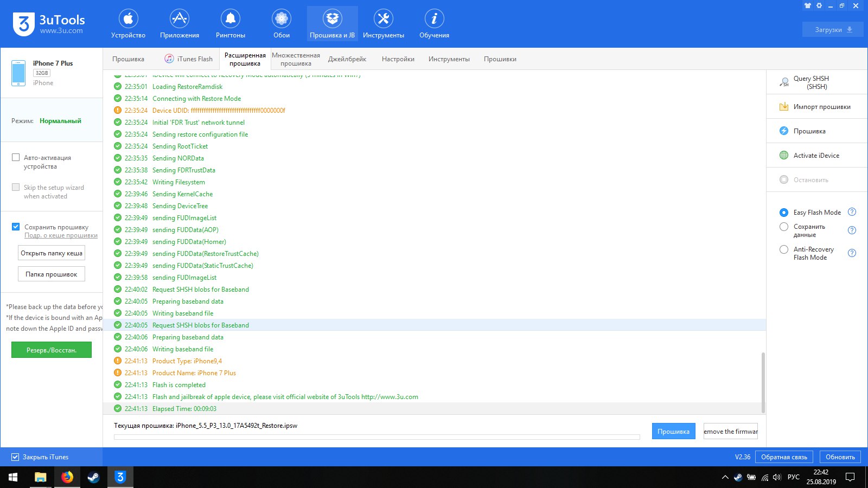
Task: Select Easy Flash Mode radio button
Action: click(784, 213)
